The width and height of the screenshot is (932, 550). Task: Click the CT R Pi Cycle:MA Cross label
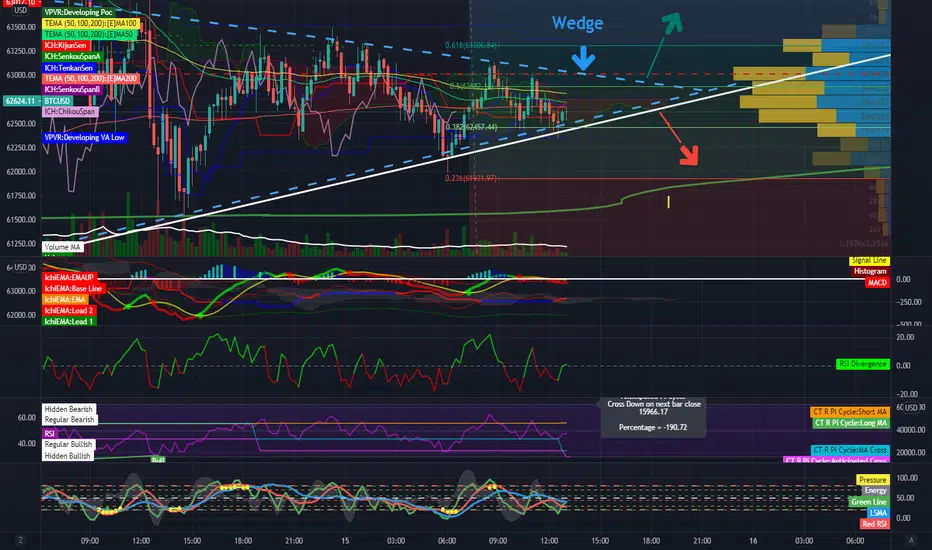point(850,450)
